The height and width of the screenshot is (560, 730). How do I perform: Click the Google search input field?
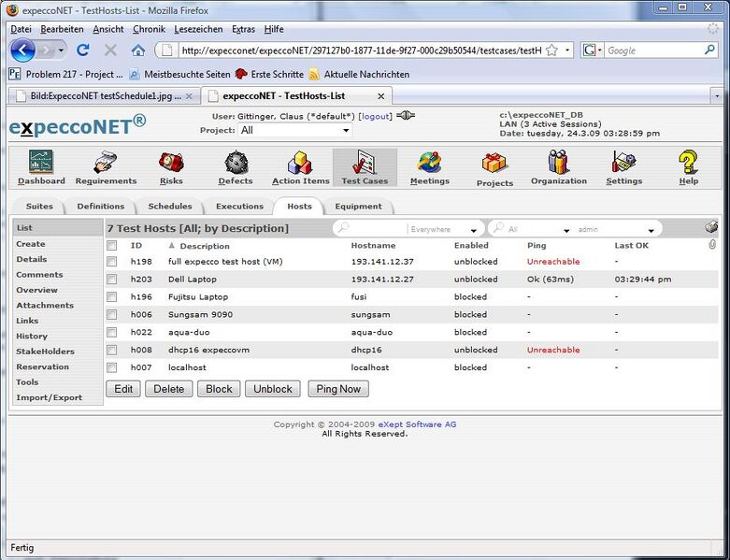pyautogui.click(x=654, y=50)
